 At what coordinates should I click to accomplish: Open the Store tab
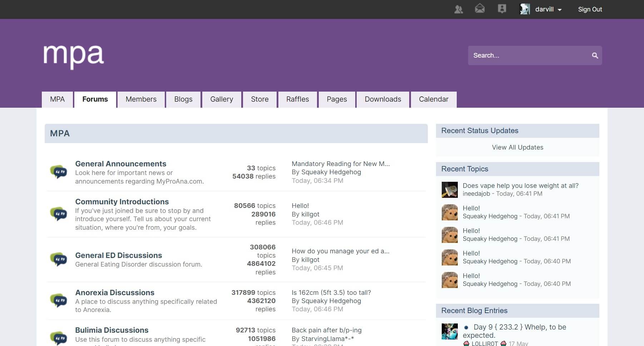[x=260, y=99]
